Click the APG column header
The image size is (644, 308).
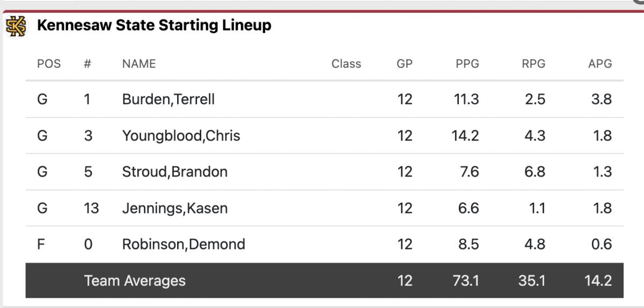click(x=600, y=64)
